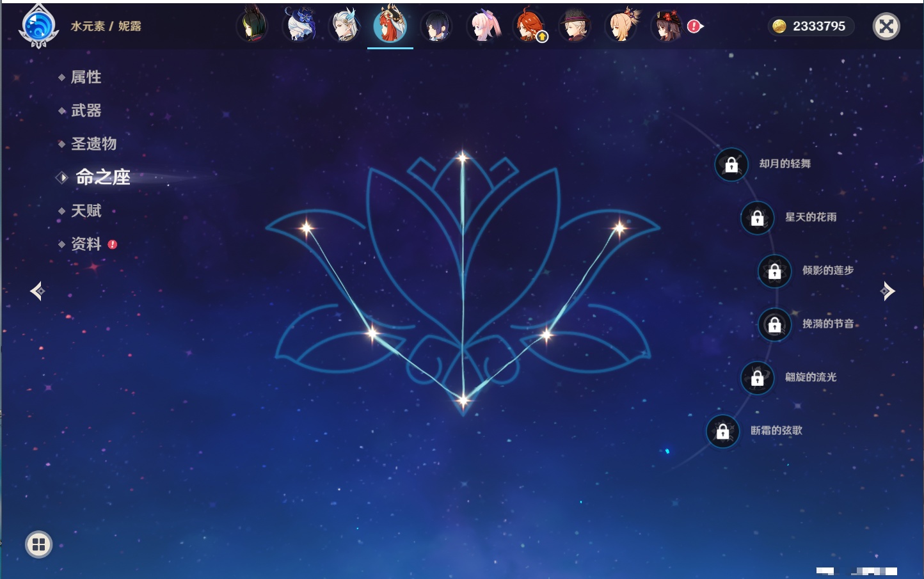Select the red-haired portrait with upgrade arrow

point(529,26)
